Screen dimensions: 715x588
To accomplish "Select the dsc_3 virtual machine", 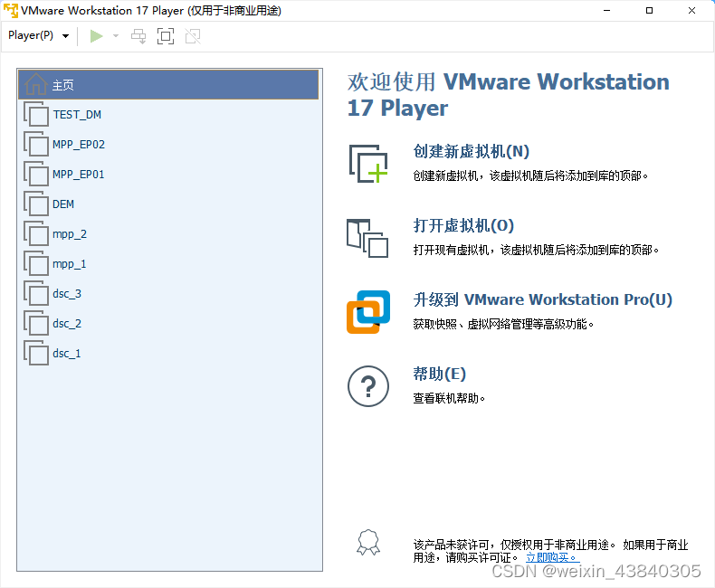I will coord(168,293).
